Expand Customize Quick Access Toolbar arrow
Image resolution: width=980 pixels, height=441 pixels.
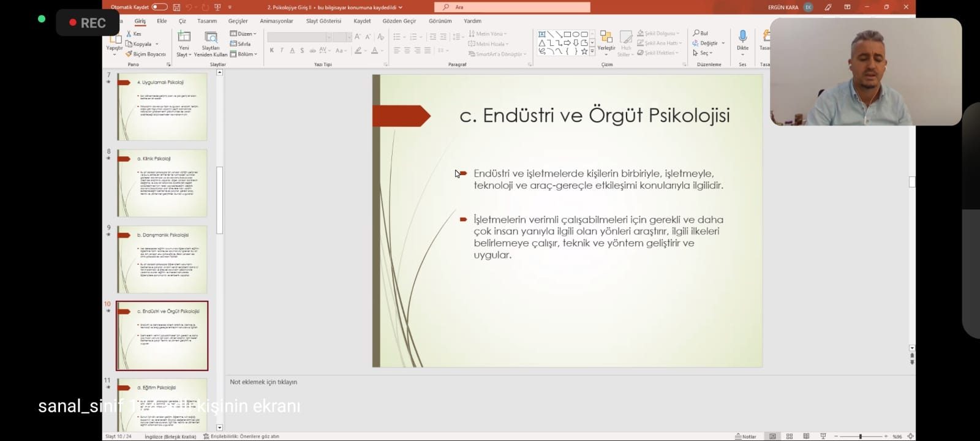pos(230,7)
